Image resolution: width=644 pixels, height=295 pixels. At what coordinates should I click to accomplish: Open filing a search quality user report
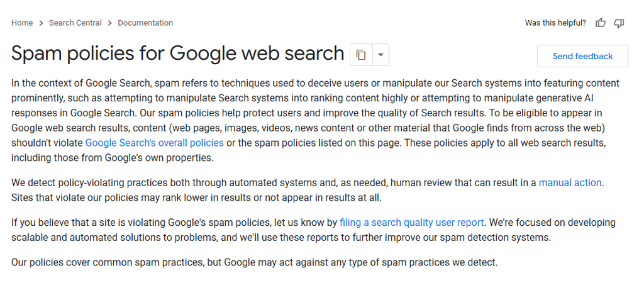click(x=411, y=222)
